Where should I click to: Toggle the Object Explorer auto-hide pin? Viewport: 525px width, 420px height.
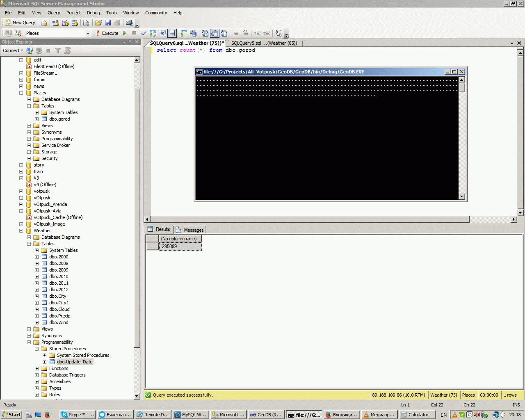click(130, 42)
